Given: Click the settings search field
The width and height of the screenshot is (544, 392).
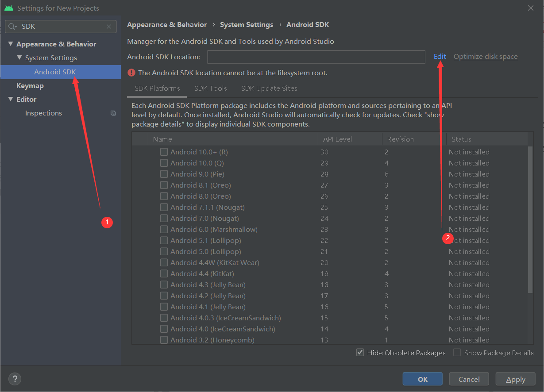Looking at the screenshot, I should click(61, 27).
